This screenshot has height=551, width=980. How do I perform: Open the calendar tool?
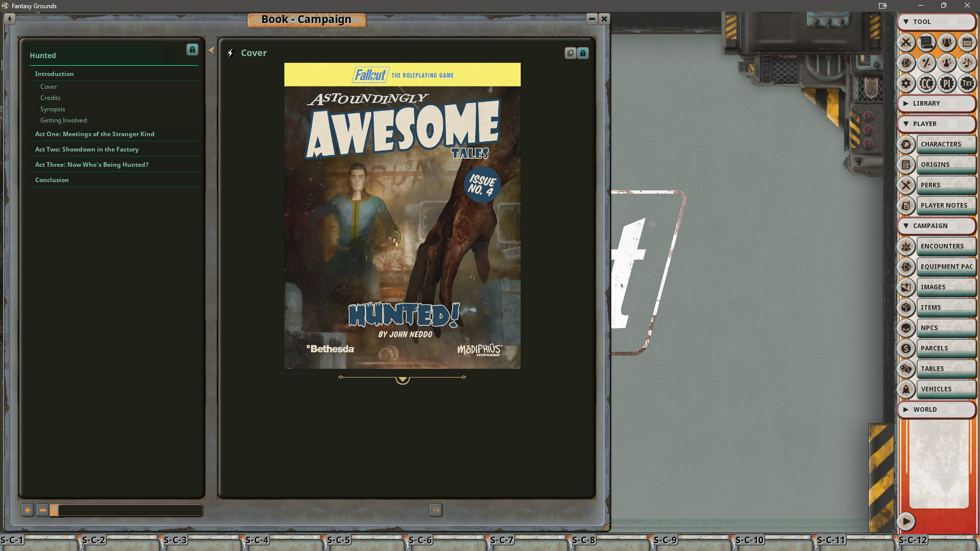pos(967,43)
